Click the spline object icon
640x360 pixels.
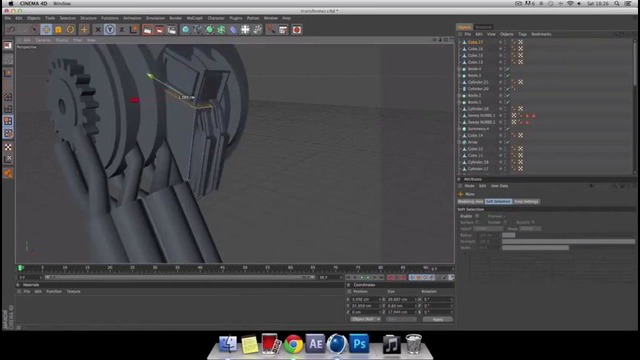(x=198, y=29)
